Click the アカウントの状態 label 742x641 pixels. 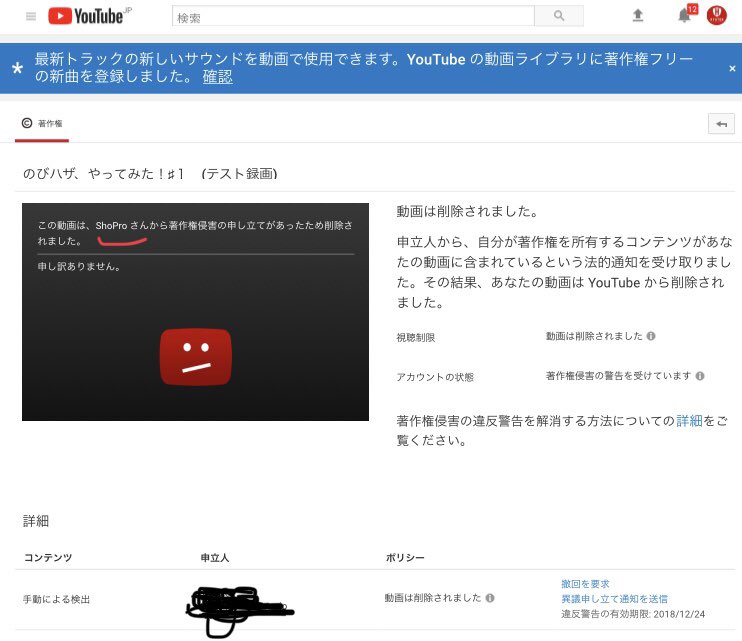[435, 377]
